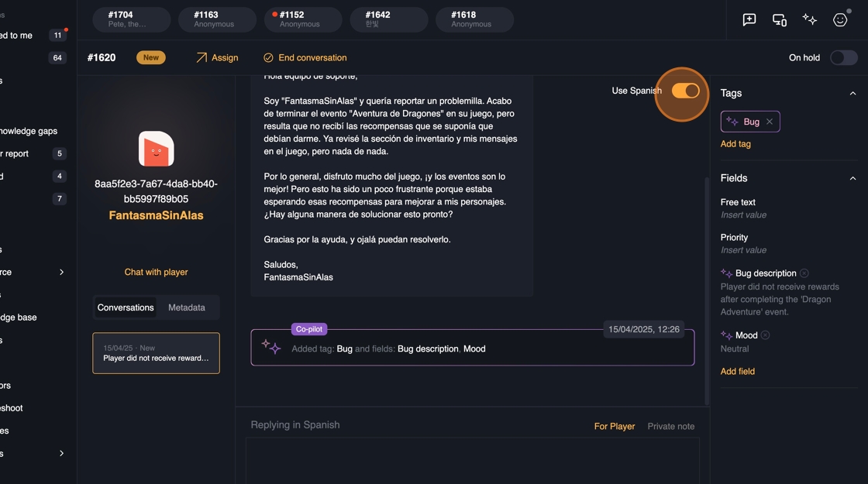868x484 pixels.
Task: Clear the Bug description field icon
Action: 804,273
